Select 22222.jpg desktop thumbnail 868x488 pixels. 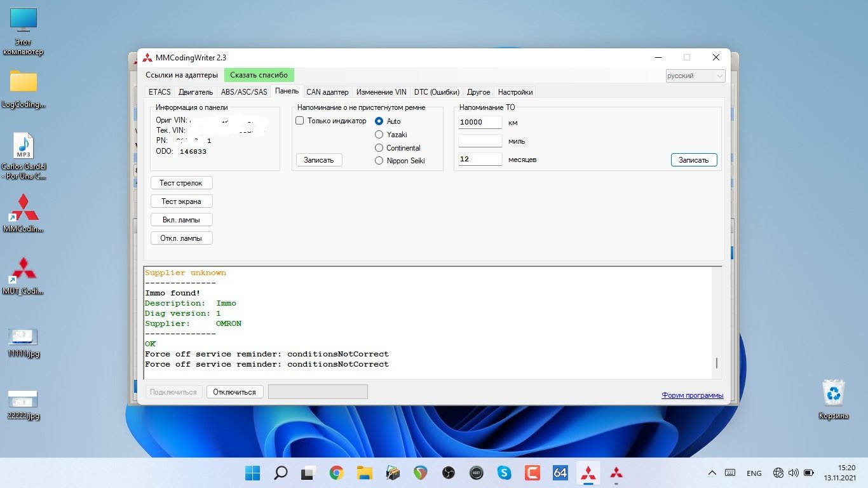pos(24,405)
